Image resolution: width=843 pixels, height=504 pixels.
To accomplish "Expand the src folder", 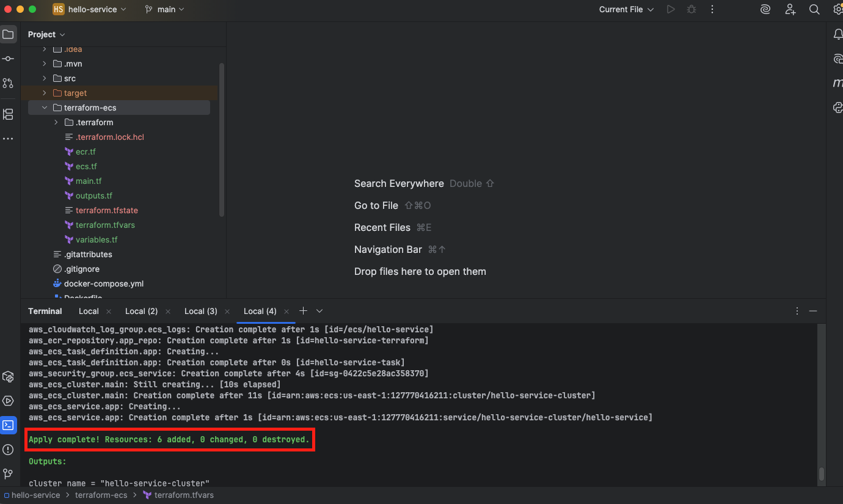I will [x=45, y=78].
